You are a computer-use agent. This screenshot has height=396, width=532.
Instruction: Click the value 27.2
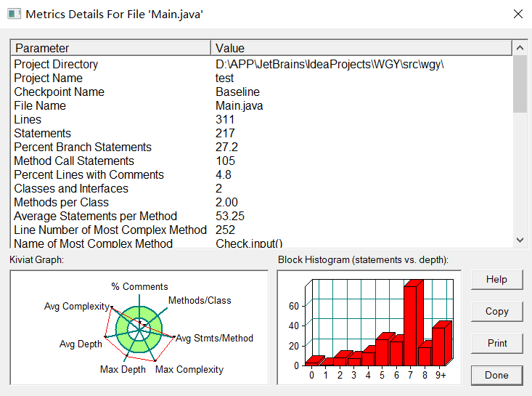(x=226, y=147)
